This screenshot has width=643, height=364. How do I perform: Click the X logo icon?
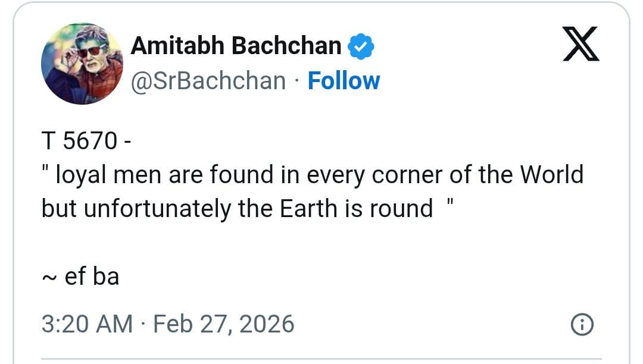click(x=580, y=45)
